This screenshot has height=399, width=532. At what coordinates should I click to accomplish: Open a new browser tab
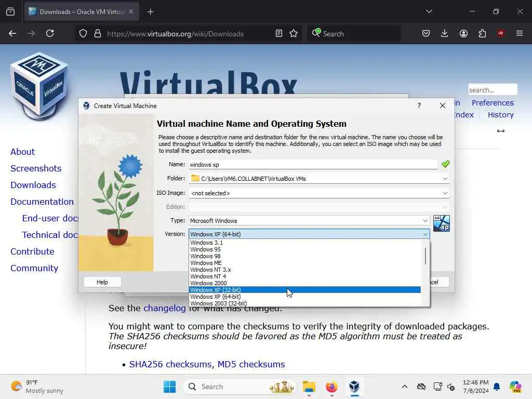click(150, 12)
